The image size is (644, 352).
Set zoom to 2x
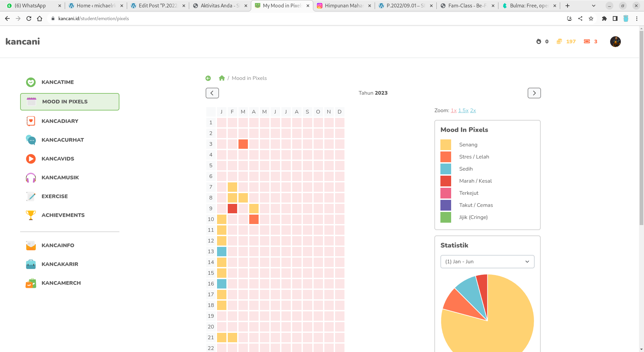tap(473, 111)
